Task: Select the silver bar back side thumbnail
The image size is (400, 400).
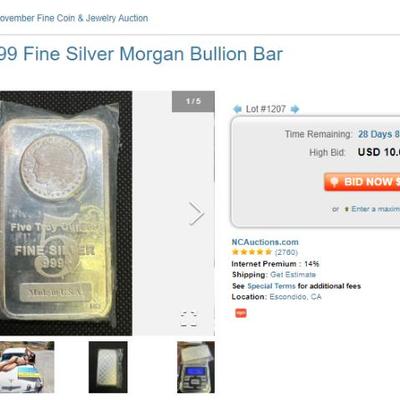Action: 108,367
